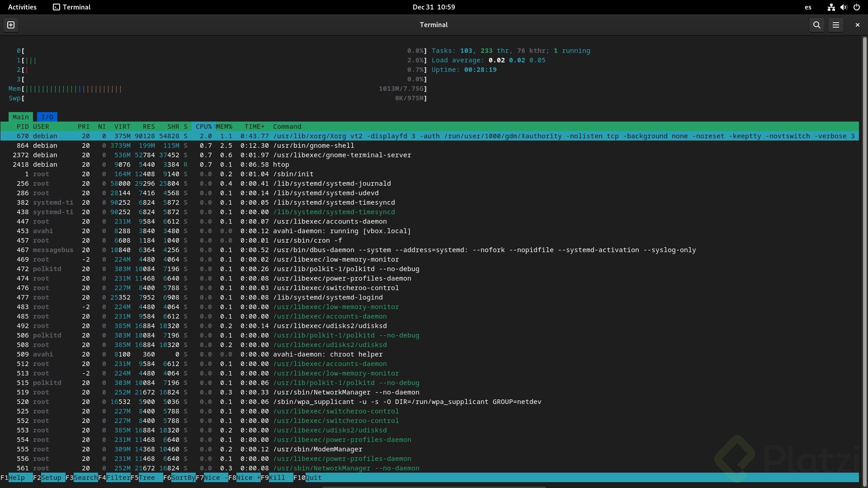Switch to htop I/O tab

point(47,117)
